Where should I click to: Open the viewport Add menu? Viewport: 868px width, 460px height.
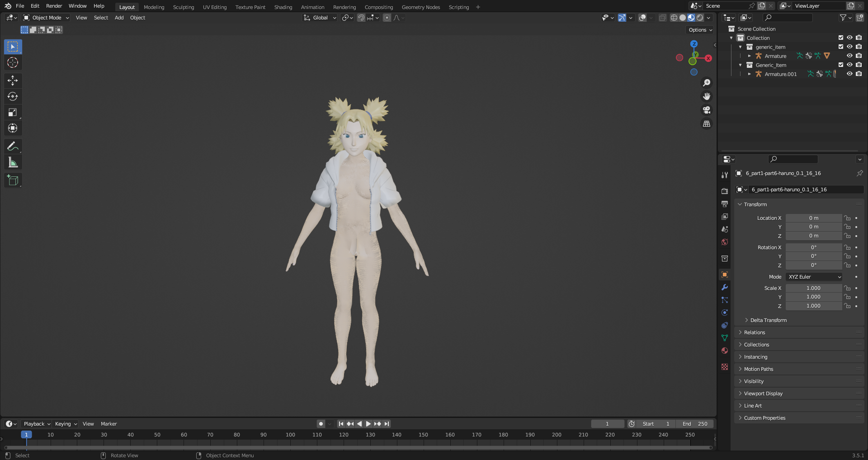[119, 18]
